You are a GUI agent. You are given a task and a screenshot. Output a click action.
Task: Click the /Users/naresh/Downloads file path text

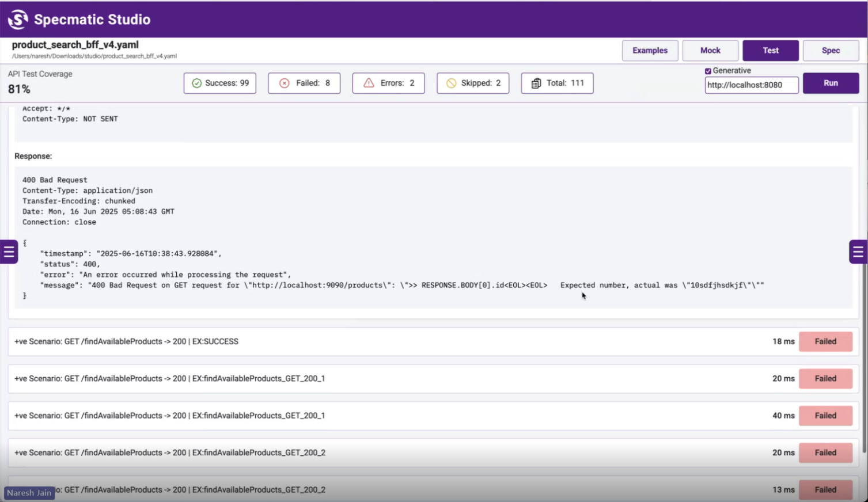click(94, 56)
